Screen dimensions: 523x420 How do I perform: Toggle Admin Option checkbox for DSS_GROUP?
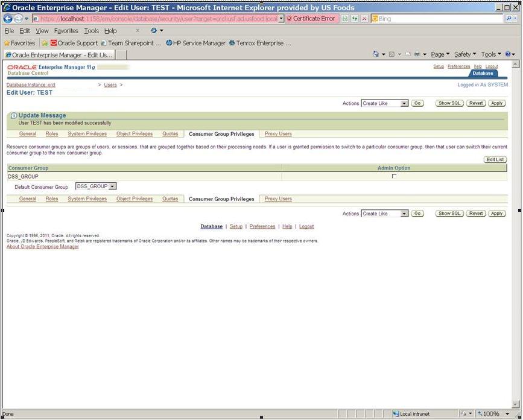pos(394,176)
